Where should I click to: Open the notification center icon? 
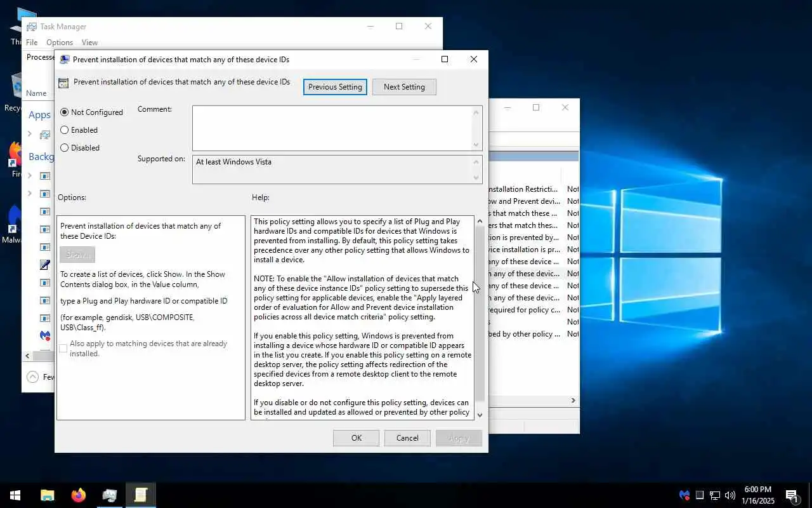point(792,495)
